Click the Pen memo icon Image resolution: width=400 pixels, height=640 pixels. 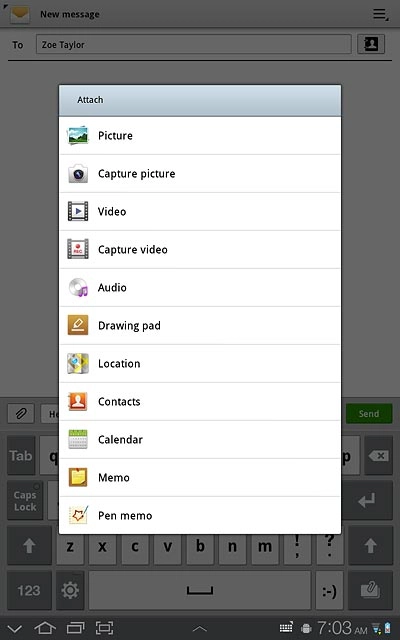coord(78,515)
